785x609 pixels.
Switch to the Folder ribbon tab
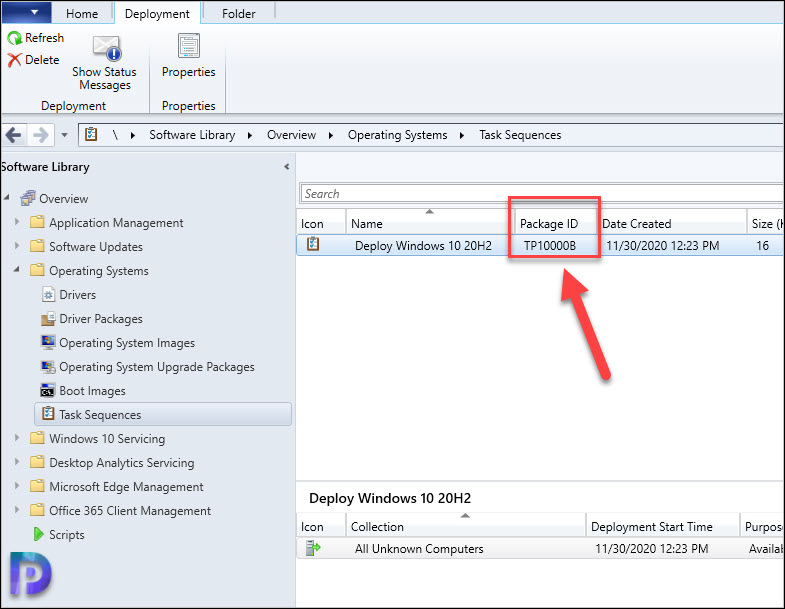click(x=239, y=14)
